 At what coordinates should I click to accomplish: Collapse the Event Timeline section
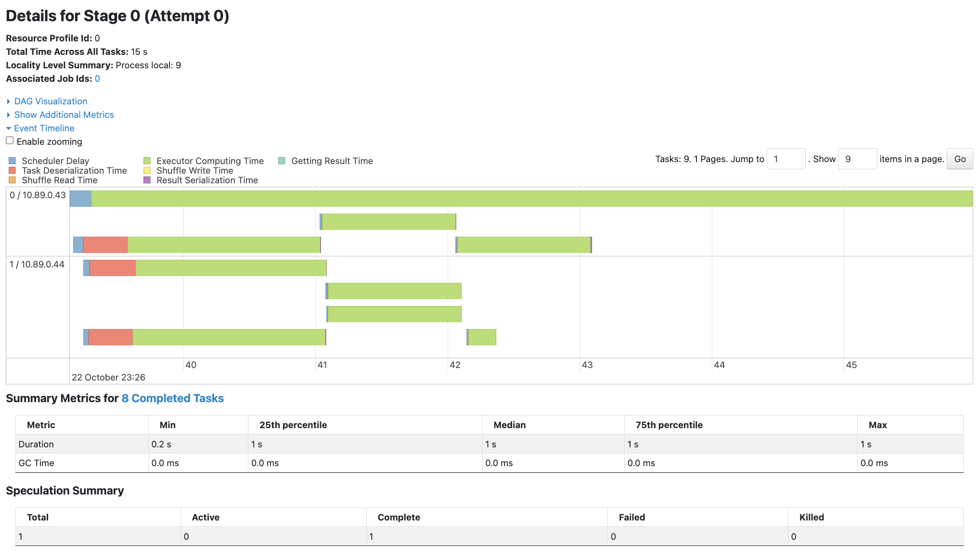coord(44,128)
